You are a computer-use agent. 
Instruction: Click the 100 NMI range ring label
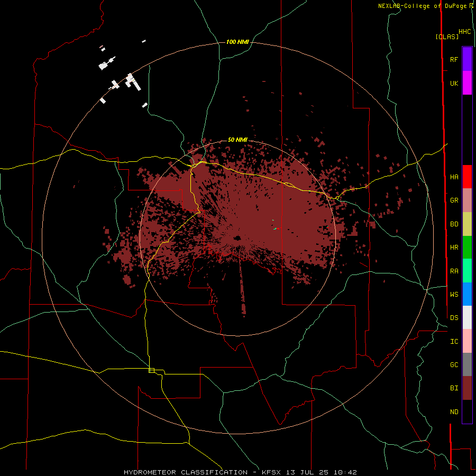click(237, 42)
